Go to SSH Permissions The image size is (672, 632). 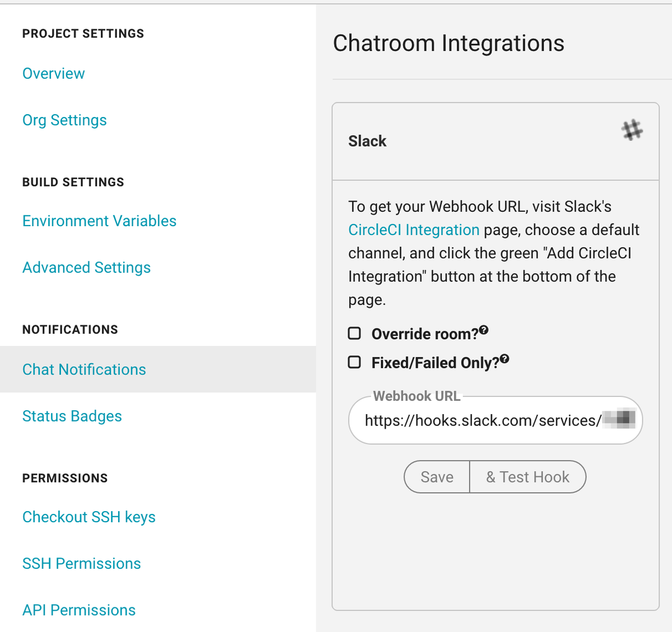pos(82,564)
